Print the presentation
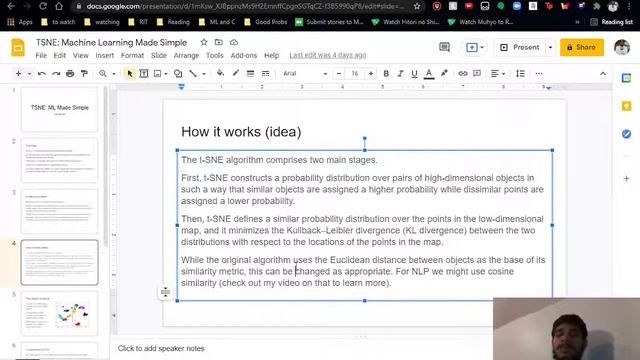Viewport: 640px width, 360px height. pyautogui.click(x=70, y=73)
